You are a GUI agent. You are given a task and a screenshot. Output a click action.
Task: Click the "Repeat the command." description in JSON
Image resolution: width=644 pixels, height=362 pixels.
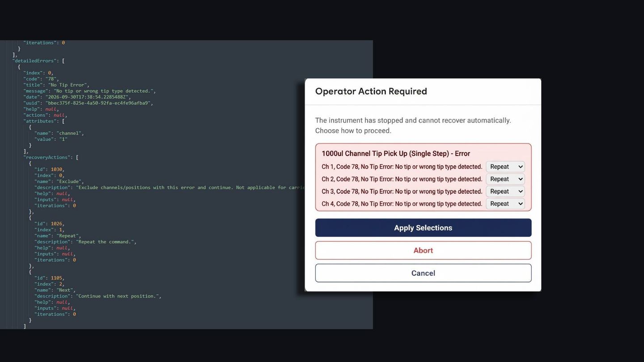point(106,242)
